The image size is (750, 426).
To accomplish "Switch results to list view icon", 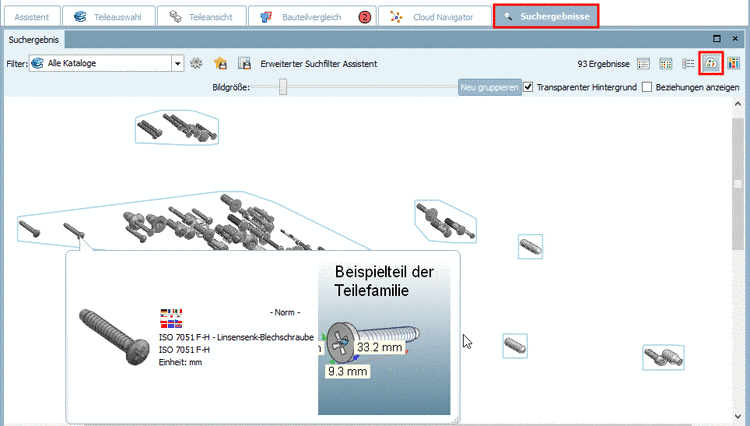I will 643,64.
